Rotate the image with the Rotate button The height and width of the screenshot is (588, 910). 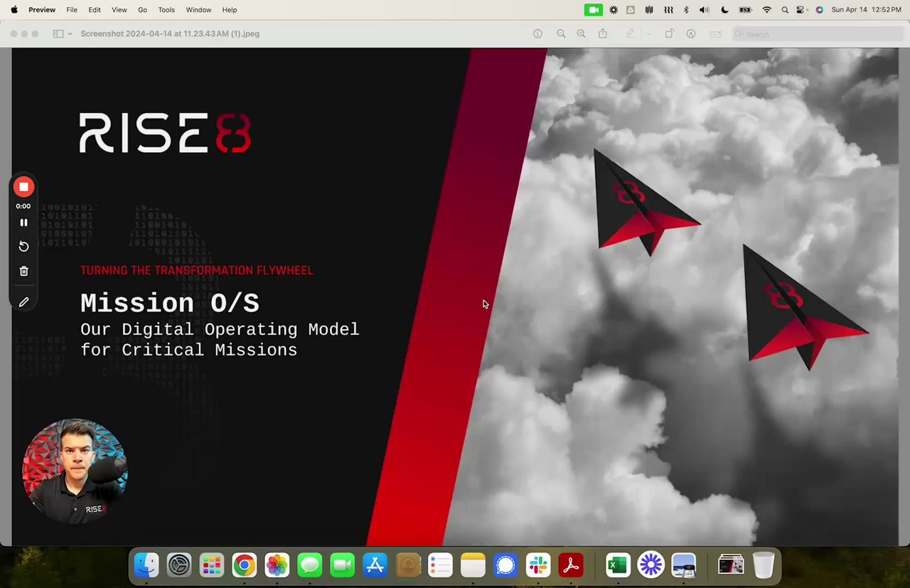pos(669,33)
